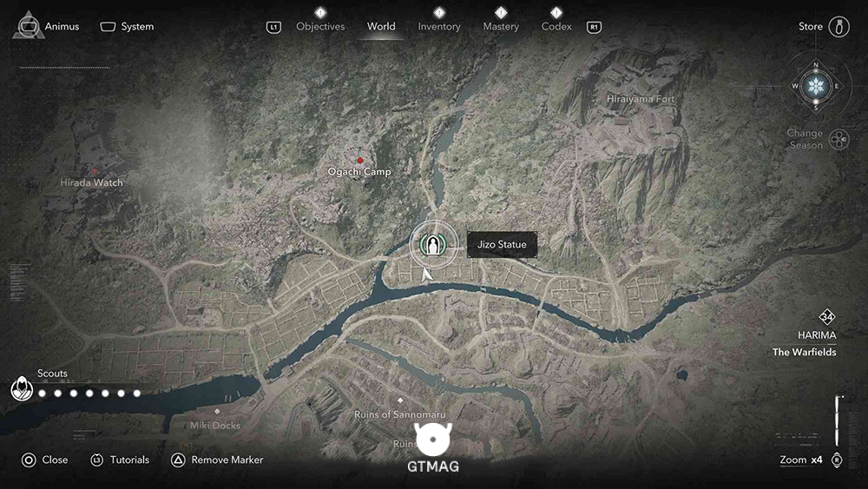Select the Ogachi Camp red marker

[360, 160]
